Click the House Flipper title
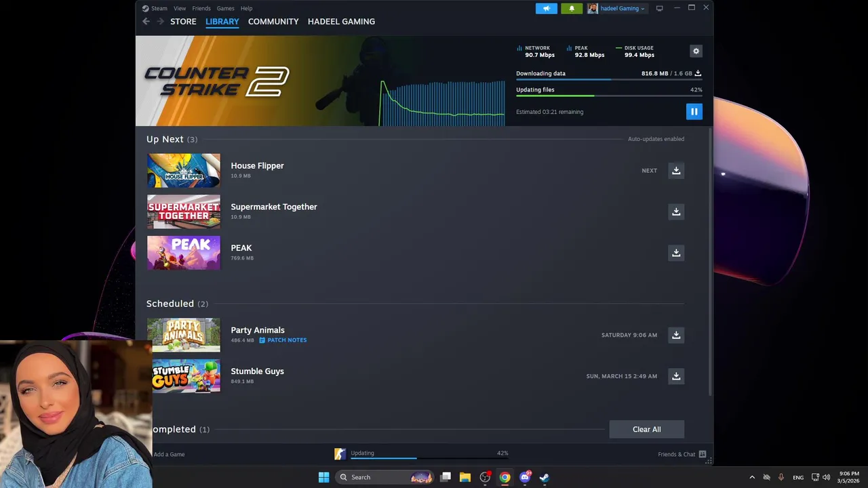 (x=257, y=165)
